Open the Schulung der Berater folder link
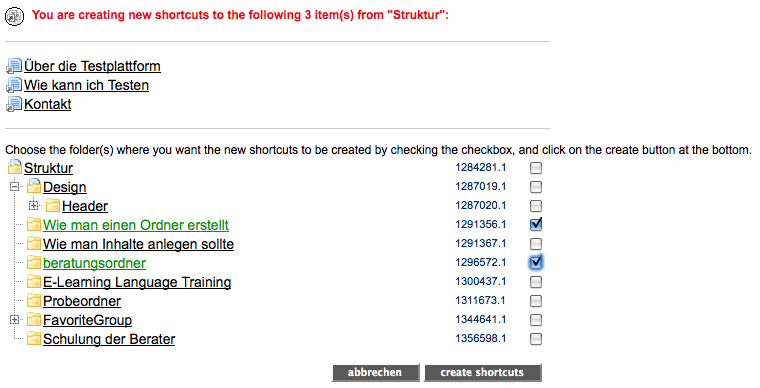 [109, 339]
